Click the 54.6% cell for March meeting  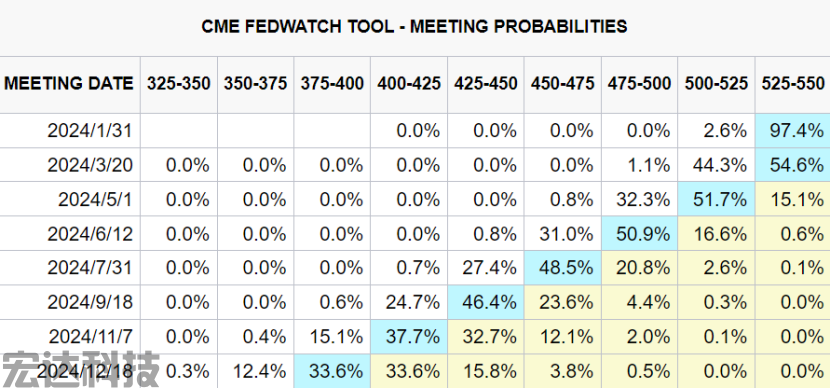coord(793,165)
